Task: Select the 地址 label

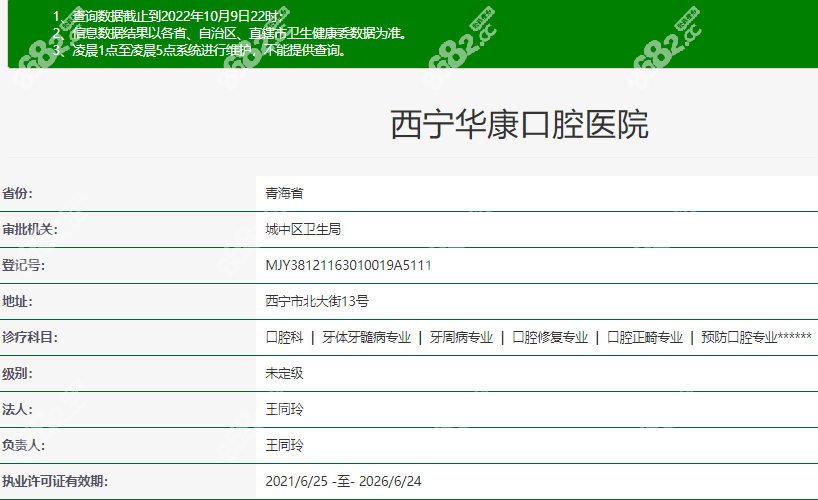Action: (x=17, y=301)
